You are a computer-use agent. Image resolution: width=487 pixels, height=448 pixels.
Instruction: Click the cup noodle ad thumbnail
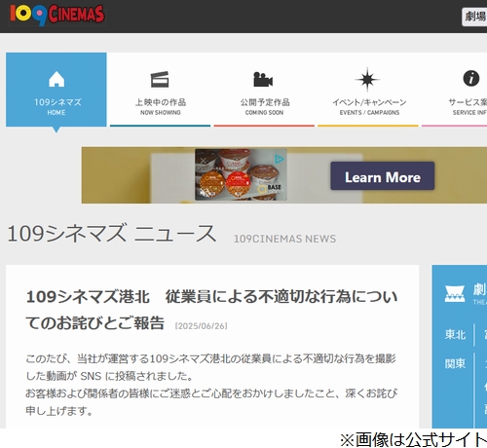(241, 174)
